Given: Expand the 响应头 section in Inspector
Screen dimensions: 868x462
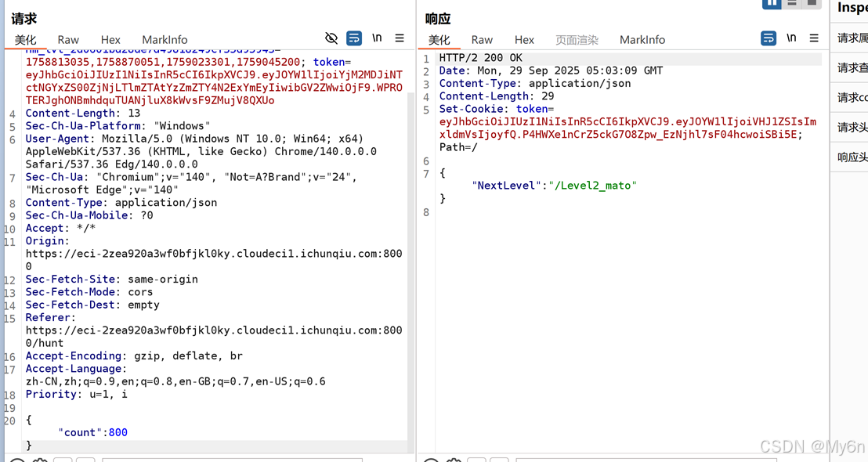Looking at the screenshot, I should pyautogui.click(x=852, y=157).
